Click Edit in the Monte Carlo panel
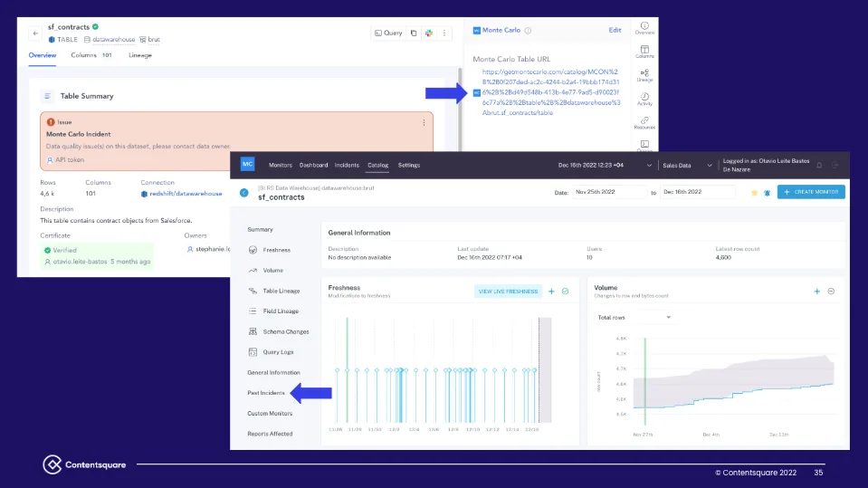Viewport: 868px width, 488px height. [x=615, y=31]
